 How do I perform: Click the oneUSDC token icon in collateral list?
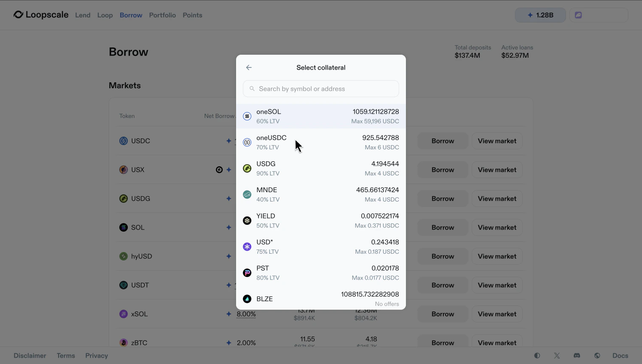click(x=247, y=143)
